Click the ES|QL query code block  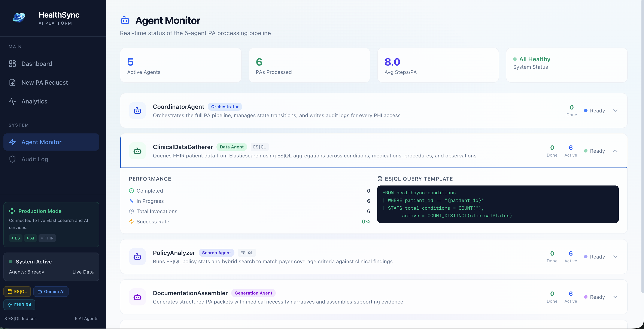498,204
